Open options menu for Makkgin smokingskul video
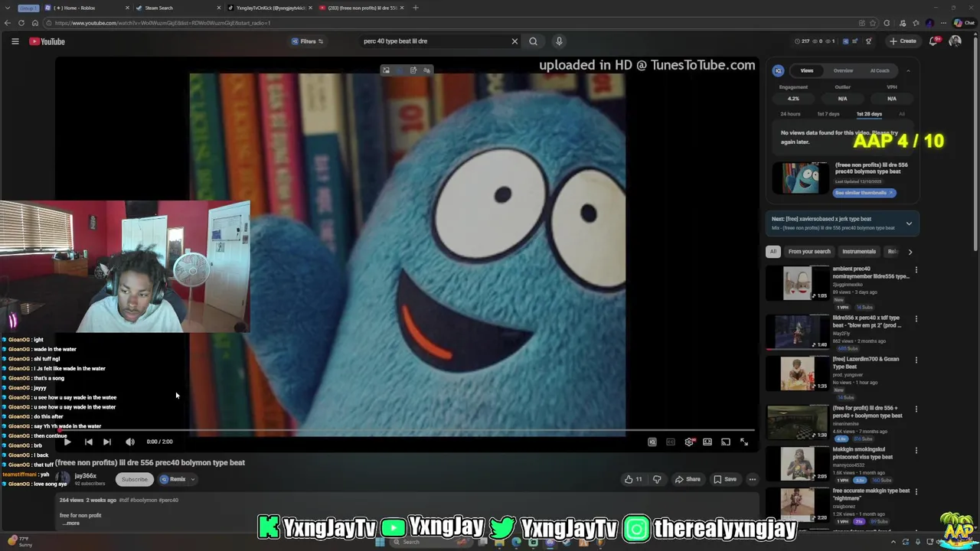 click(916, 450)
